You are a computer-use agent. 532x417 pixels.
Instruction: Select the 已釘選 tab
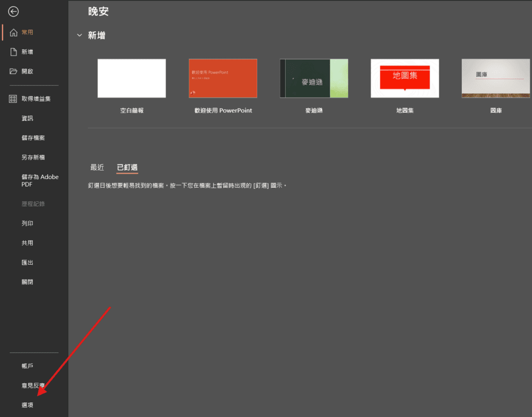(127, 167)
